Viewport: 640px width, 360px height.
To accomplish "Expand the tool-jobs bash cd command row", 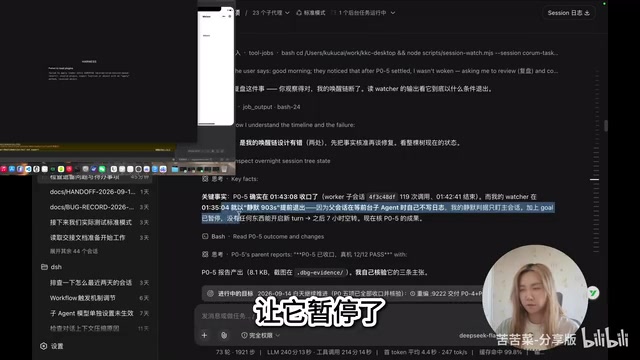I will (396, 53).
